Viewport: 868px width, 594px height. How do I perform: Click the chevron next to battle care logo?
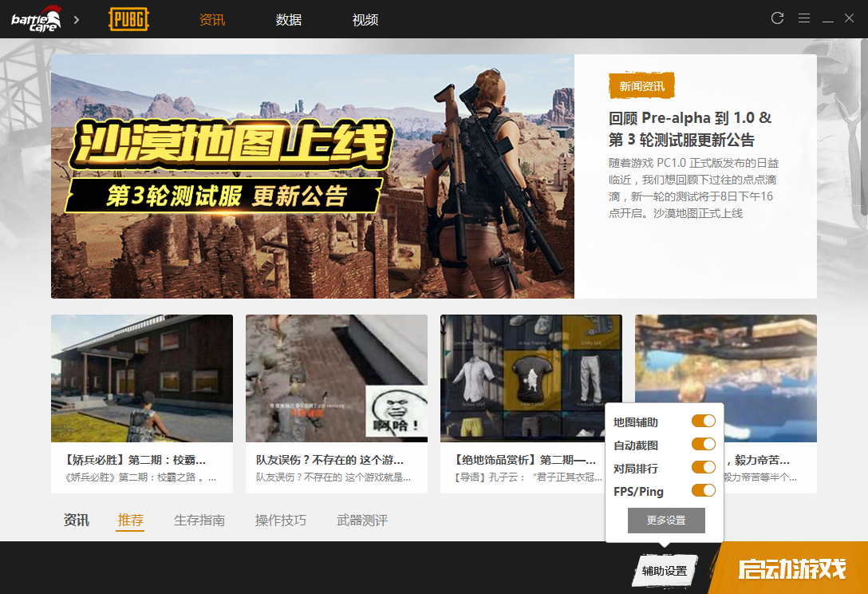[x=77, y=20]
